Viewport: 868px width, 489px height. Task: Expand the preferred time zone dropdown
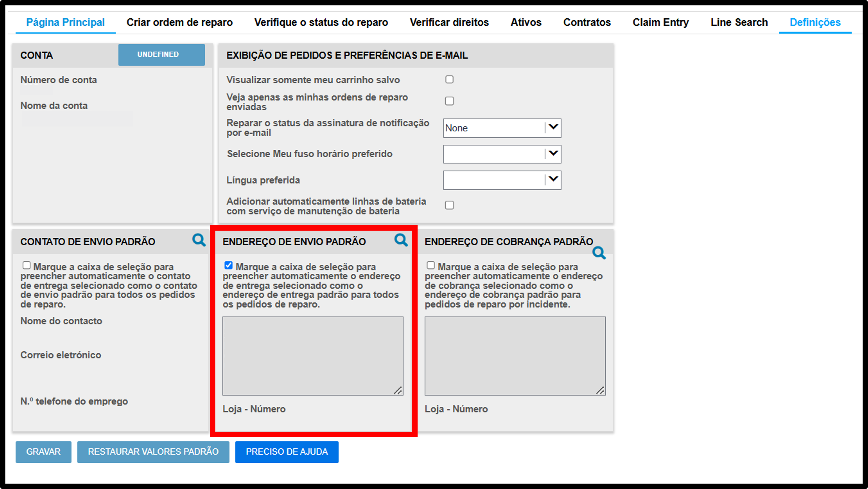[x=502, y=154]
